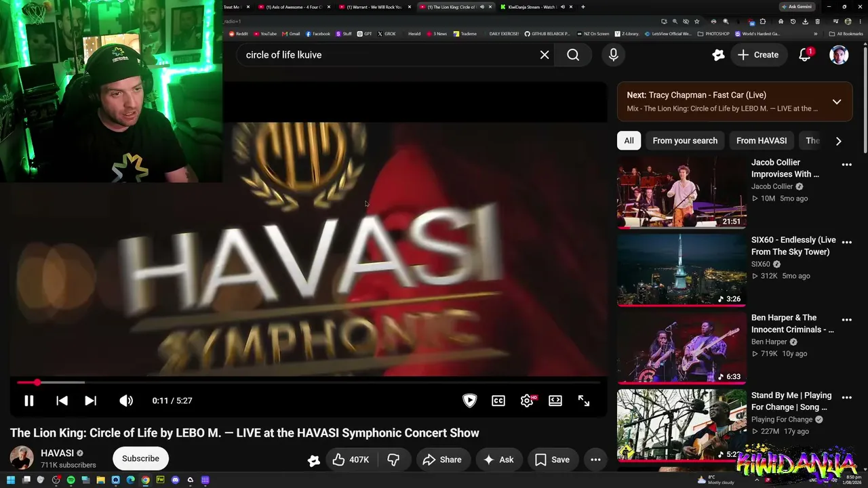The height and width of the screenshot is (488, 868).
Task: Skip back to the previous video
Action: click(x=62, y=401)
